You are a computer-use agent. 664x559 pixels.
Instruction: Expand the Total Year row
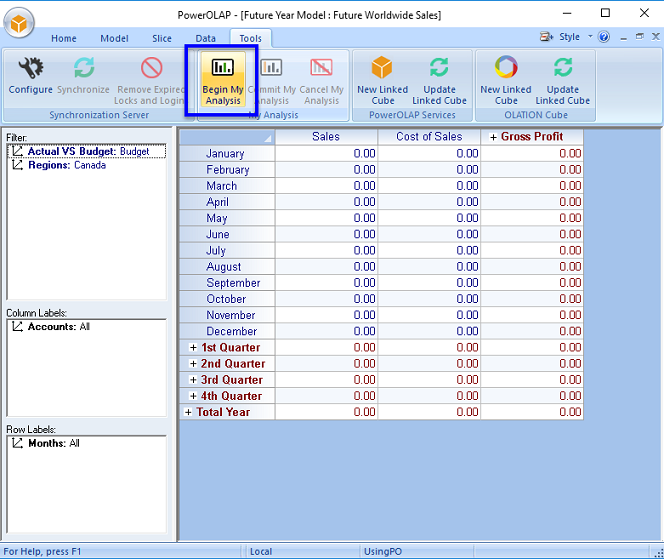pos(188,412)
